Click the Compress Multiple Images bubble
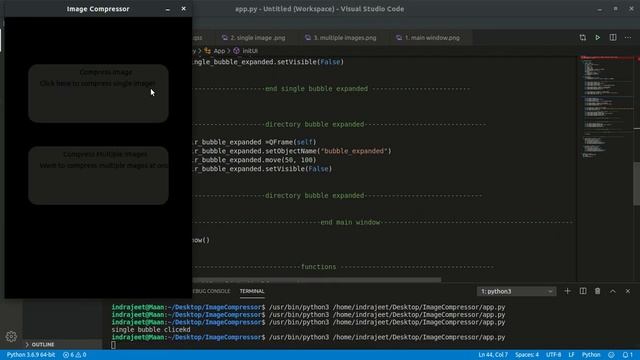The width and height of the screenshot is (640, 360). 98,176
